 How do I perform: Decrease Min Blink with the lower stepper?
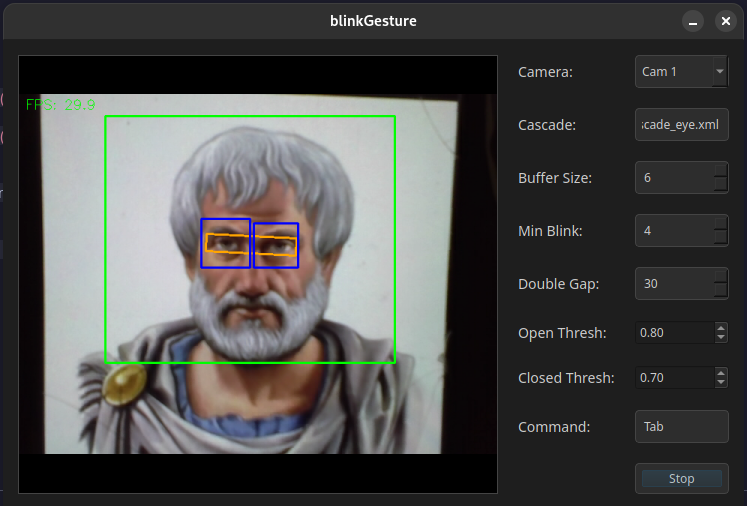coord(721,238)
